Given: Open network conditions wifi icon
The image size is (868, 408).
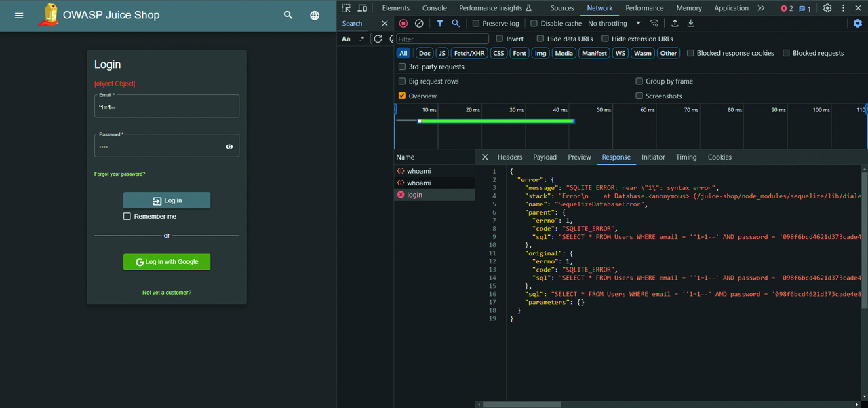Looking at the screenshot, I should tap(654, 23).
